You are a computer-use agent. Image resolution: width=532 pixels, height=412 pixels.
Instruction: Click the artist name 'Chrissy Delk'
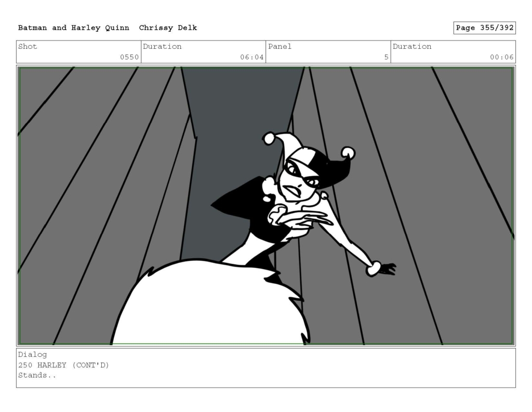168,28
